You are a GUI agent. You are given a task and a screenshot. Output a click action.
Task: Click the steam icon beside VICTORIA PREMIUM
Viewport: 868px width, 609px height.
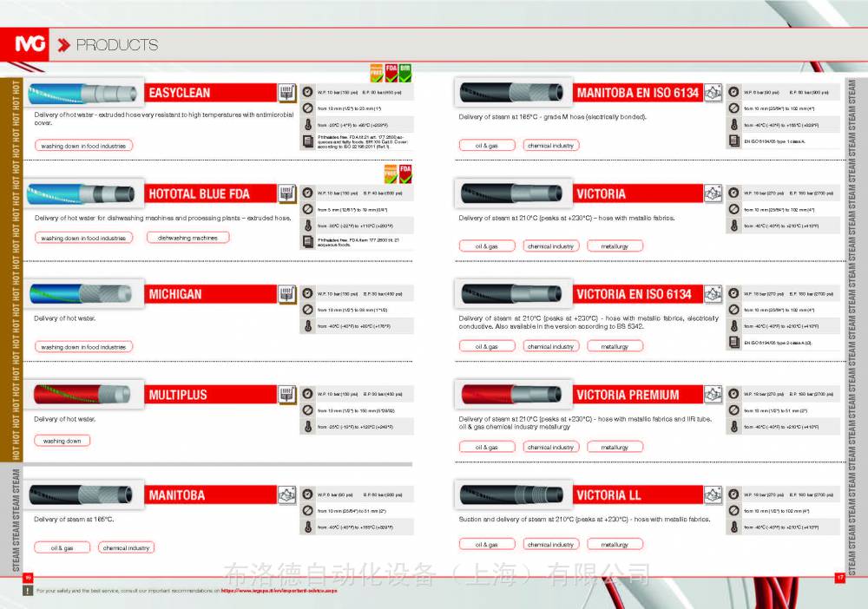point(713,395)
